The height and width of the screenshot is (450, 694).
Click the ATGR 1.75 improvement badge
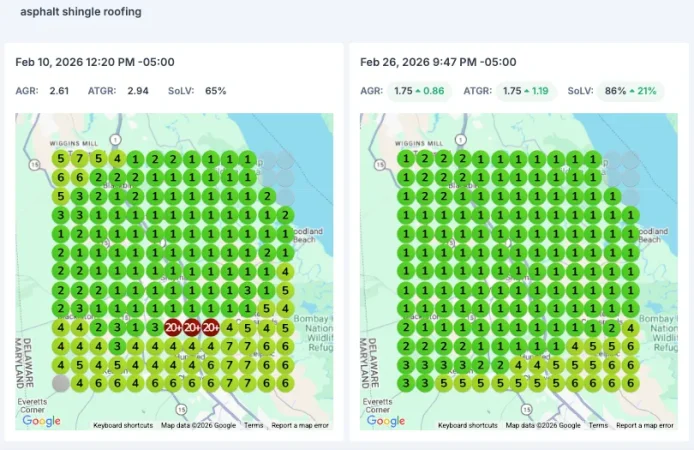point(526,91)
